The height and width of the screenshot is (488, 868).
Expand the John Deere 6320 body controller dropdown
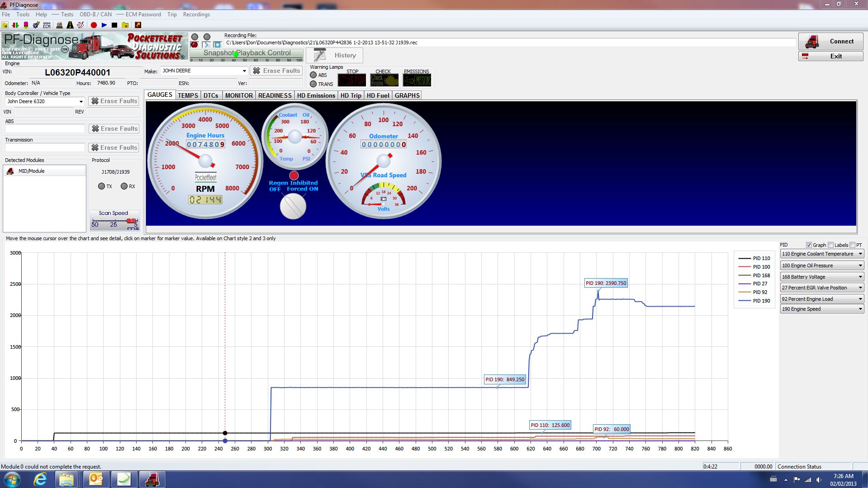45,101
